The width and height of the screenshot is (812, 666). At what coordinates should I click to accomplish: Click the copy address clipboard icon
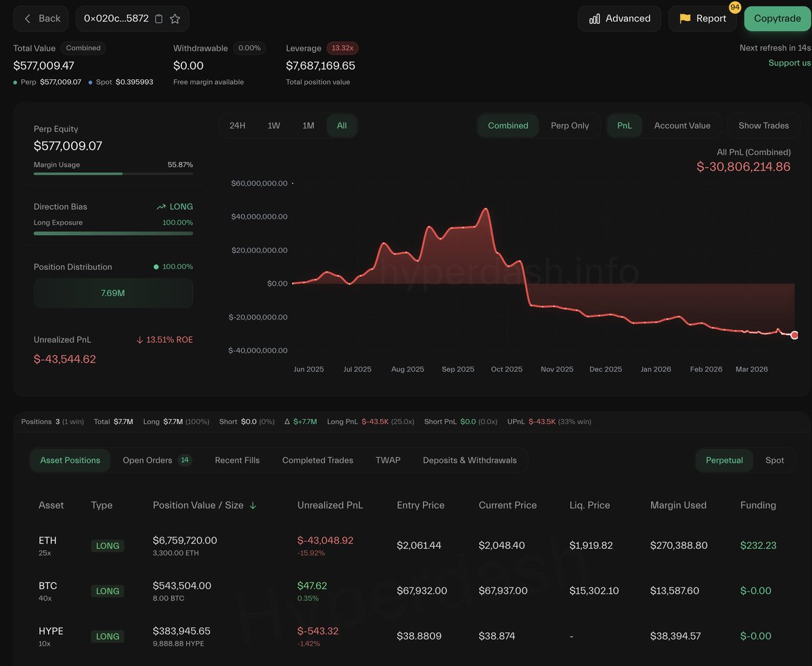[x=159, y=19]
